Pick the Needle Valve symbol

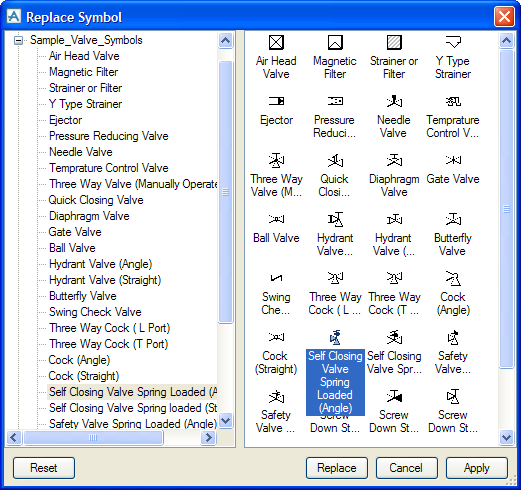pos(394,101)
